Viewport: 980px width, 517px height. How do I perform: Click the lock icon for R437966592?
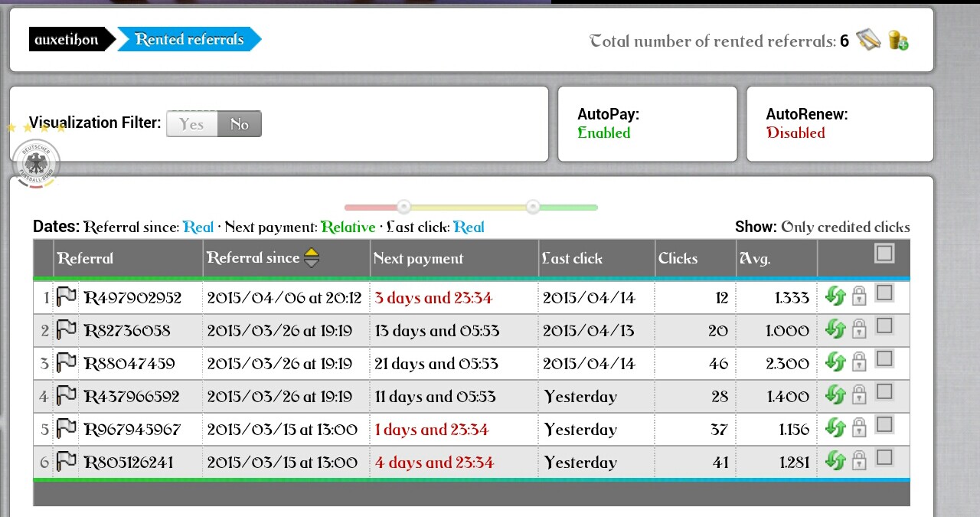(x=859, y=395)
